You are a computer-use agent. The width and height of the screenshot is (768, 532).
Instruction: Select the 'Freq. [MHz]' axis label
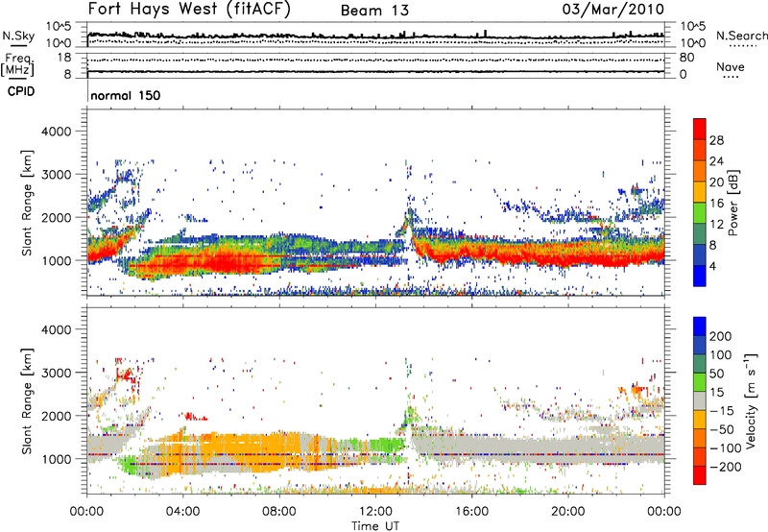[17, 65]
